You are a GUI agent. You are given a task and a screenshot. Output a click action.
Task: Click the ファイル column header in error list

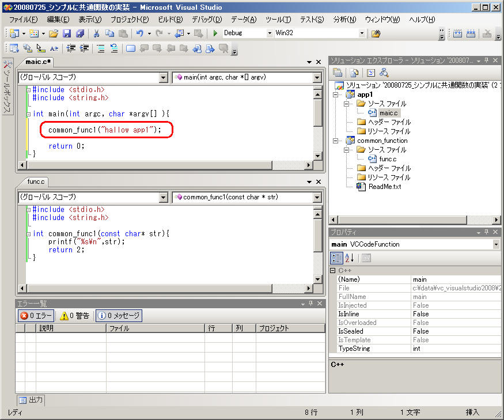(x=119, y=328)
